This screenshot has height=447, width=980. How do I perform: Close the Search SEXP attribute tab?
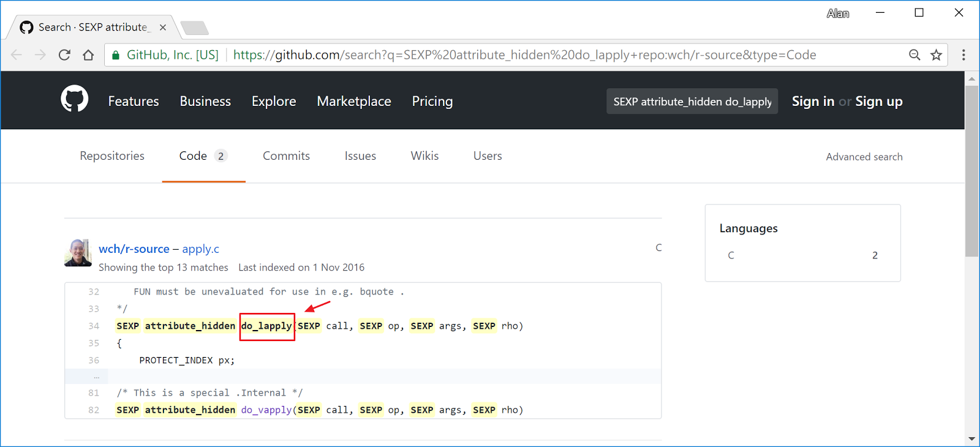click(x=163, y=28)
